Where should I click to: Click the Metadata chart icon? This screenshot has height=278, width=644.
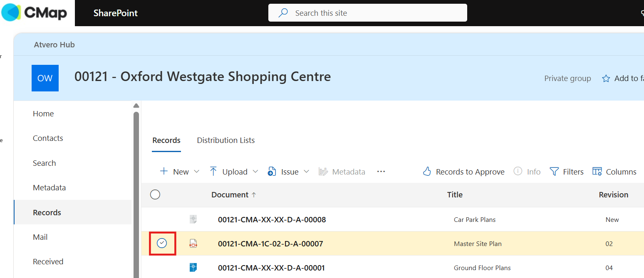323,172
